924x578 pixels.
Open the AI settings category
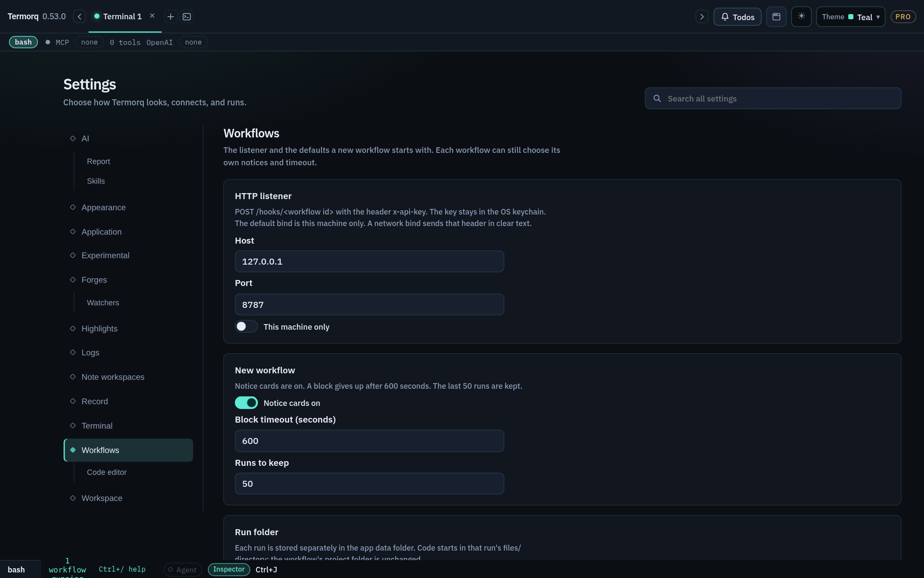pyautogui.click(x=128, y=138)
